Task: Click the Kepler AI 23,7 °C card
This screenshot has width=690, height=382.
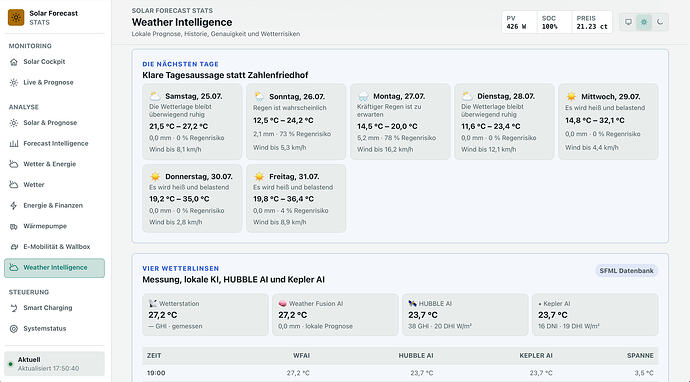Action: click(595, 315)
